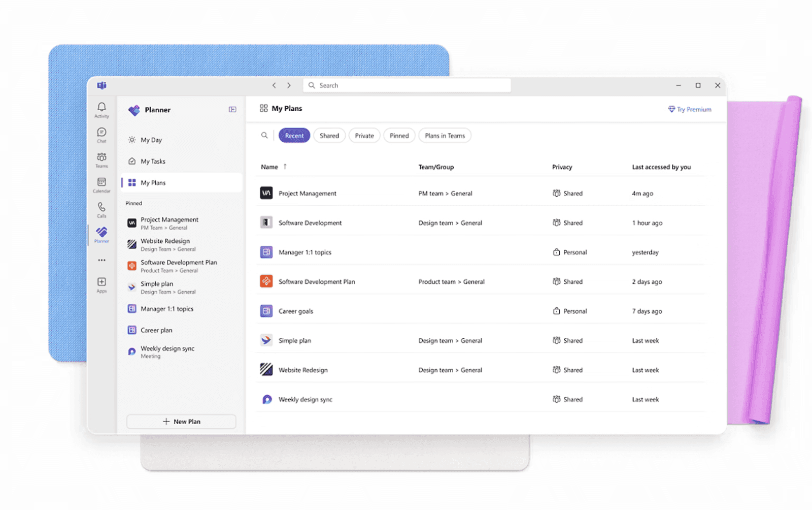This screenshot has width=812, height=510.
Task: Click the Career goals plan icon
Action: click(x=266, y=311)
